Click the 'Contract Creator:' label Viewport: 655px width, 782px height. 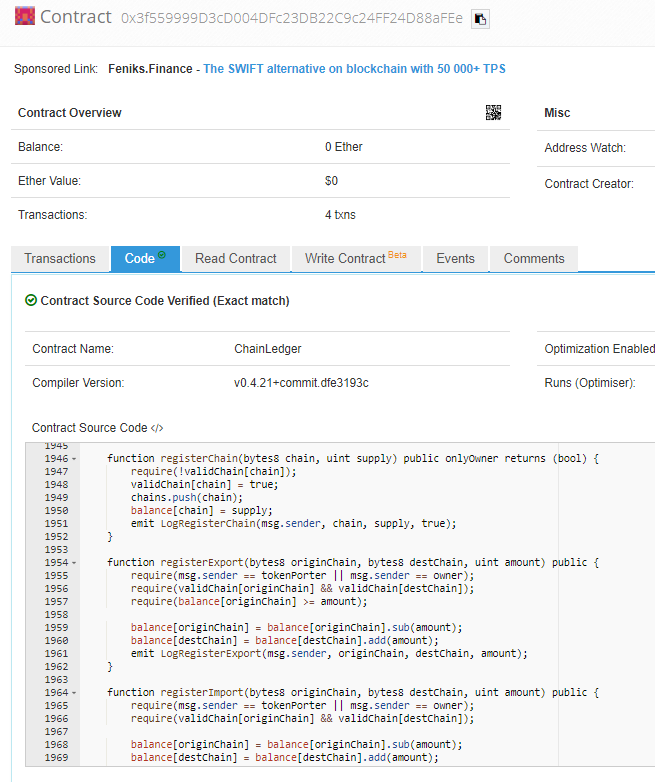(x=589, y=184)
